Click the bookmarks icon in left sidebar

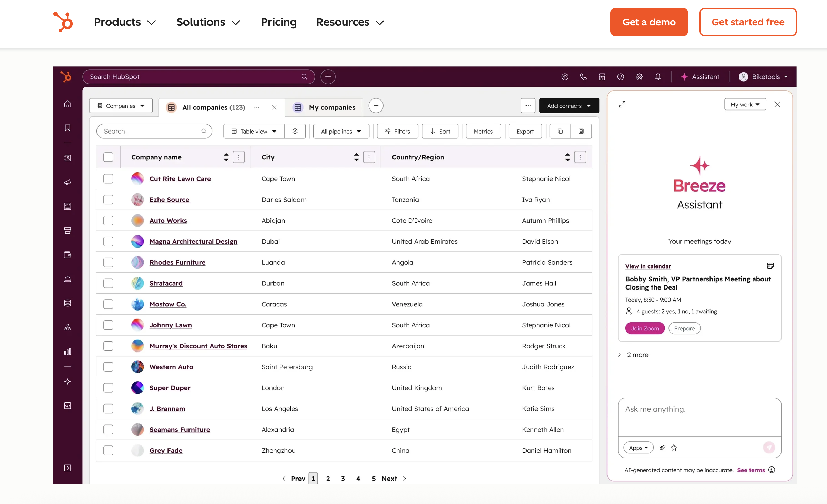point(68,128)
